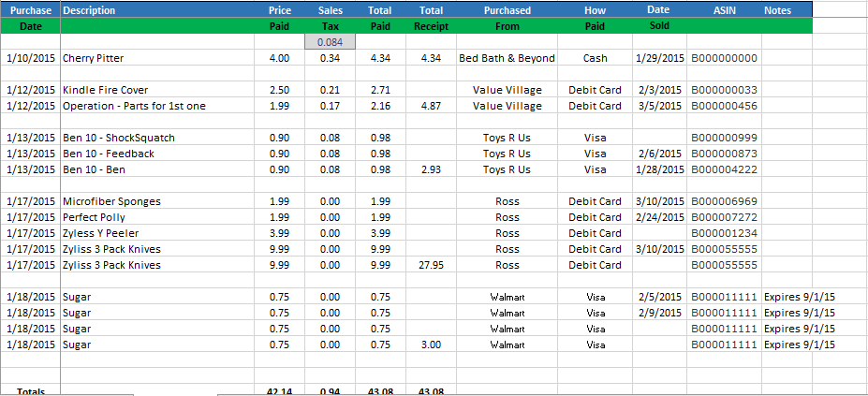Select ASIN B000007272 cell
Image resolution: width=868 pixels, height=396 pixels.
724,217
